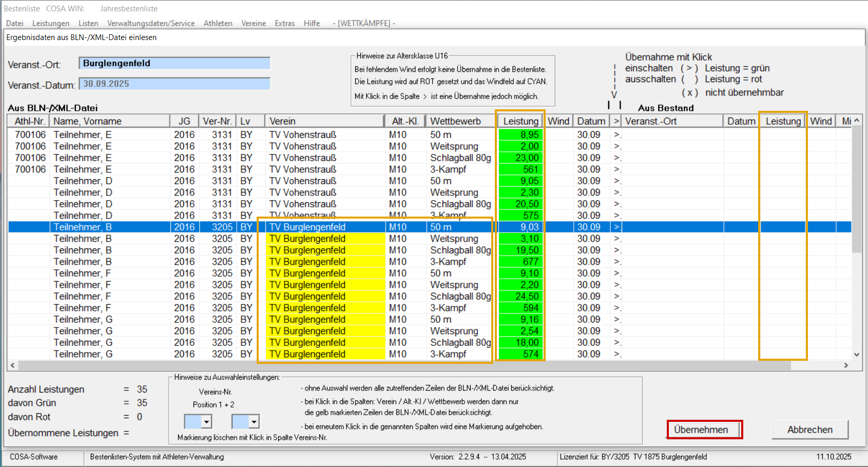Screen dimensions: 868x467
Task: Toggle '>' mark on highlighted Teilnehmer B row
Action: pyautogui.click(x=616, y=227)
